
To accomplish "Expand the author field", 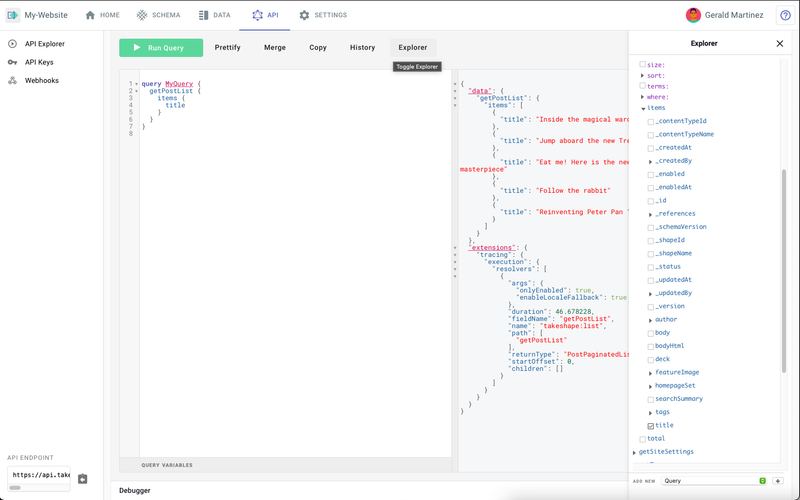I will click(x=651, y=320).
